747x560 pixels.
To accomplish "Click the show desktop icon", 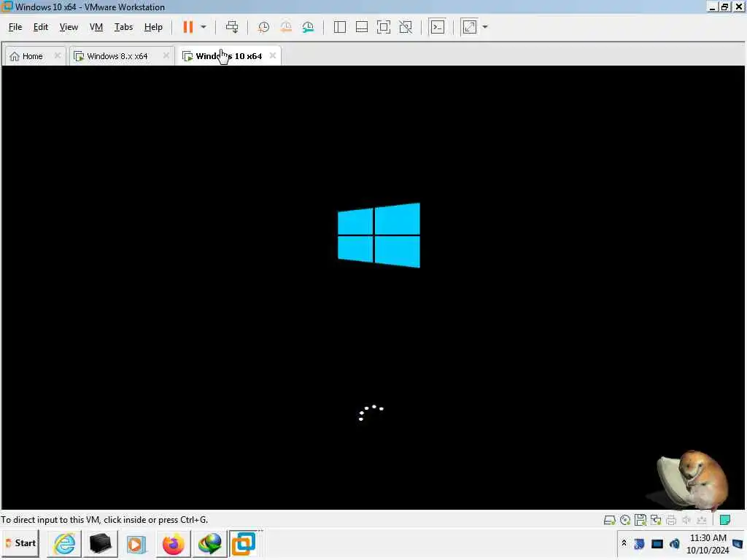I will pyautogui.click(x=738, y=543).
